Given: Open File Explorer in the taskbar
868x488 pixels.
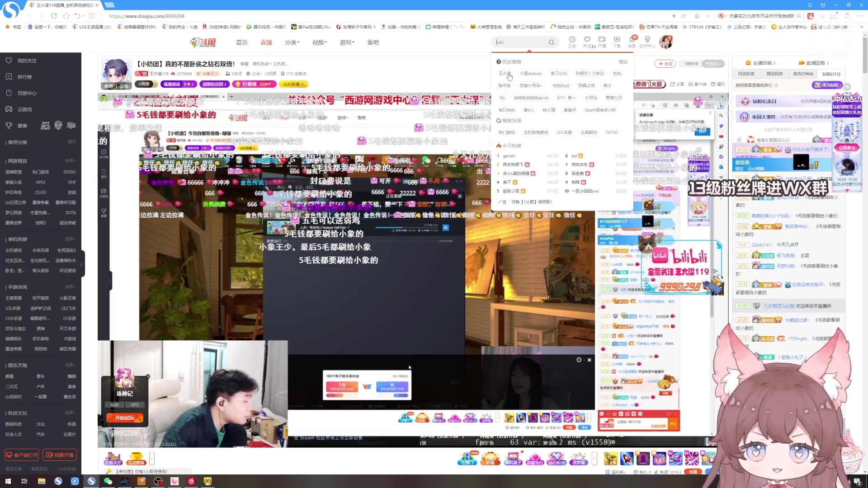Looking at the screenshot, I should pyautogui.click(x=42, y=481).
